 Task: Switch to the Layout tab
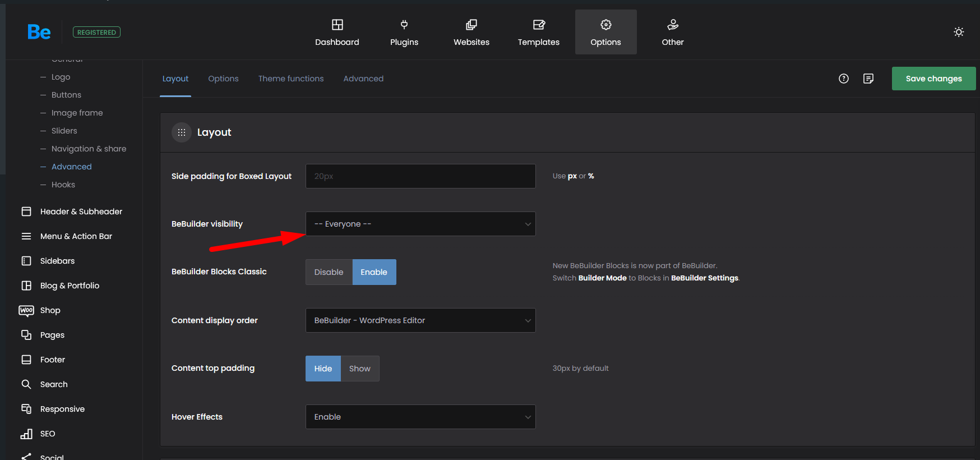click(x=175, y=79)
